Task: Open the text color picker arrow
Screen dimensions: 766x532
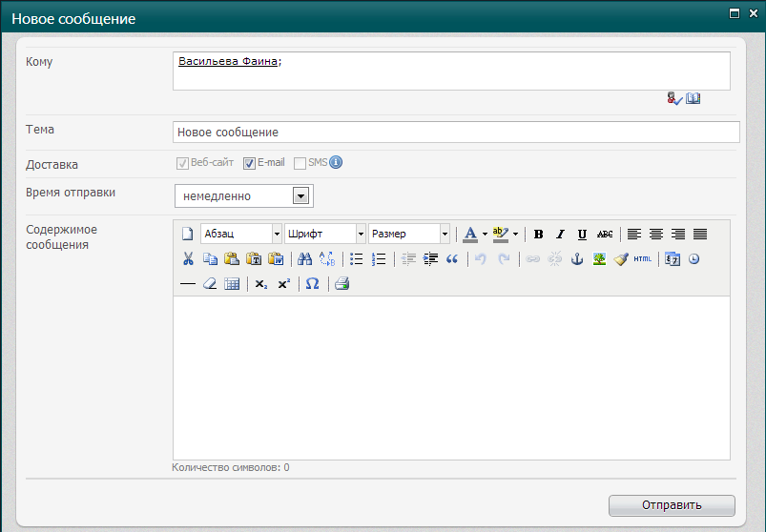Action: pos(486,235)
